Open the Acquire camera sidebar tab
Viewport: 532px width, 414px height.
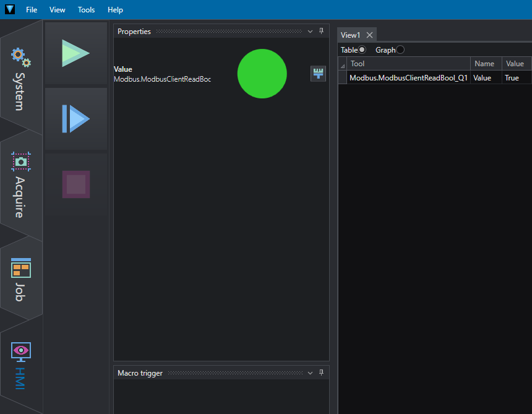point(21,184)
